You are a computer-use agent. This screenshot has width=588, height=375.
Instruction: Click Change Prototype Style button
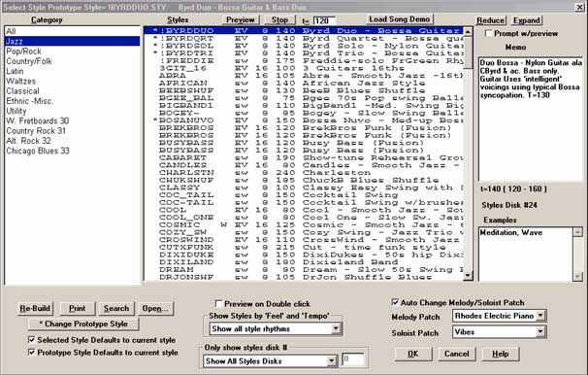[x=83, y=324]
